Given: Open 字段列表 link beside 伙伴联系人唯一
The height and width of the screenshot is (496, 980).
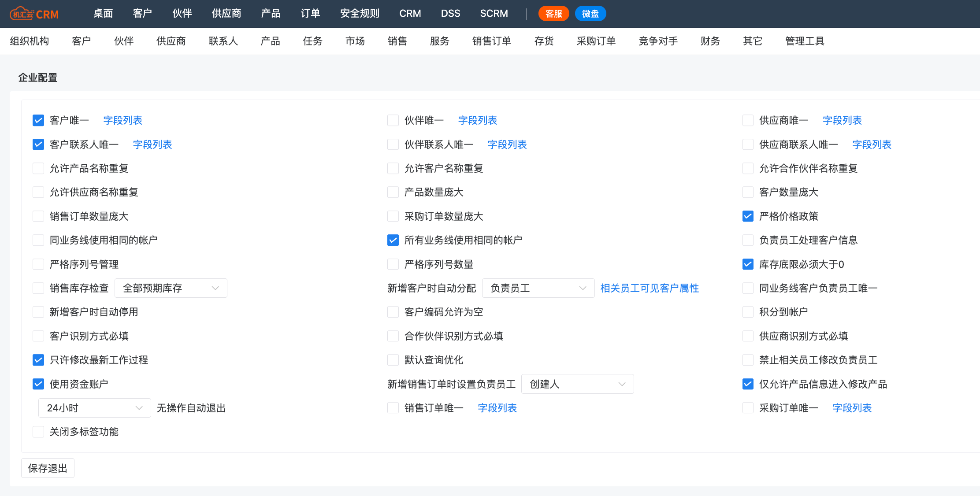Looking at the screenshot, I should (507, 144).
